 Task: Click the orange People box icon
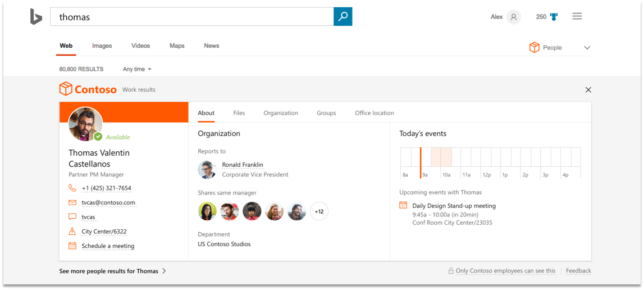coord(534,47)
